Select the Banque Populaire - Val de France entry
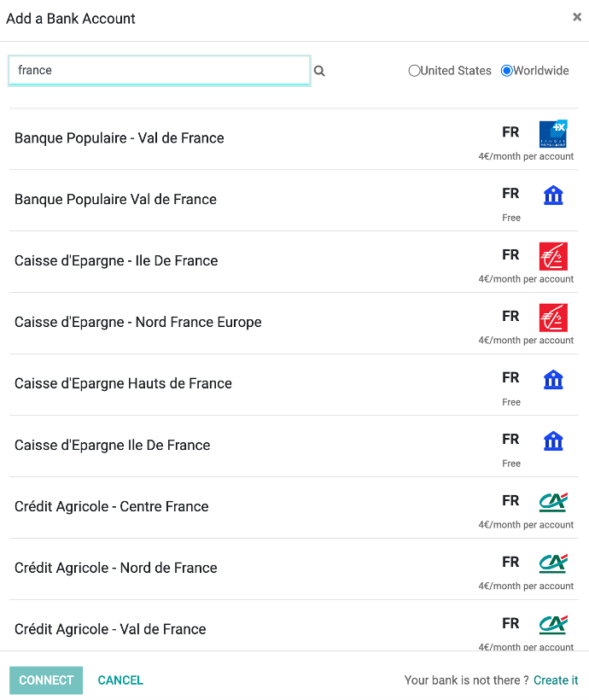The width and height of the screenshot is (589, 700). point(119,137)
